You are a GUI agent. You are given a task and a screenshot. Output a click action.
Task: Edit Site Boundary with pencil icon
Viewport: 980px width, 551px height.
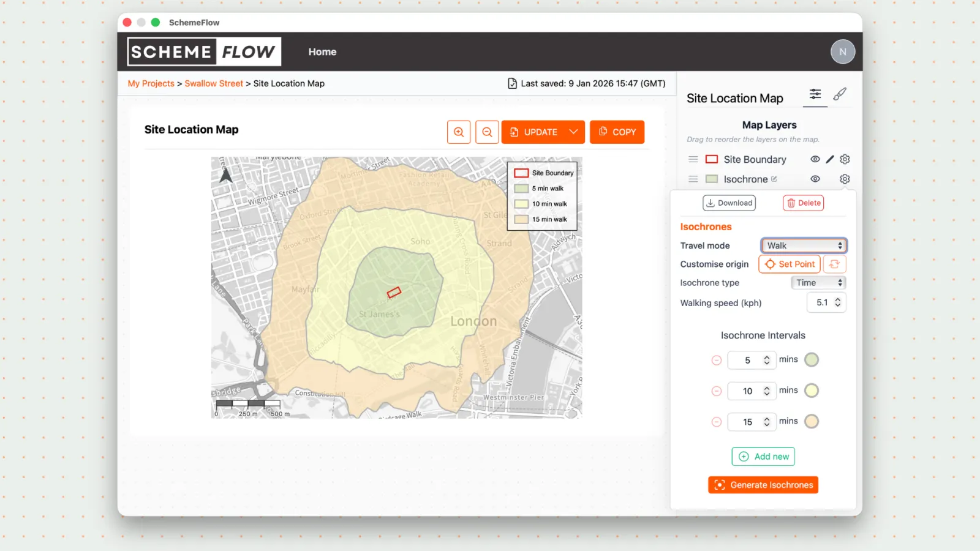tap(830, 159)
